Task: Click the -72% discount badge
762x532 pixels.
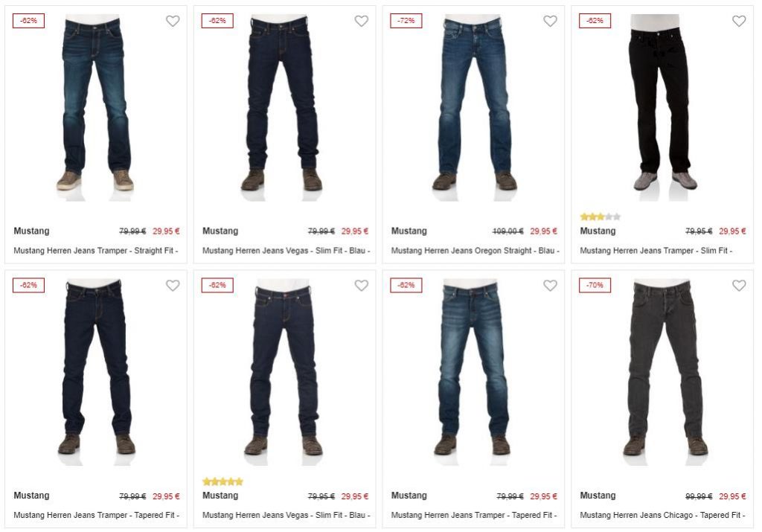Action: [406, 21]
